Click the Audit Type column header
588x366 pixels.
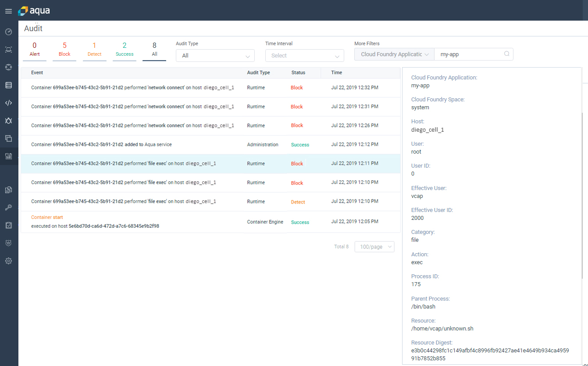259,72
